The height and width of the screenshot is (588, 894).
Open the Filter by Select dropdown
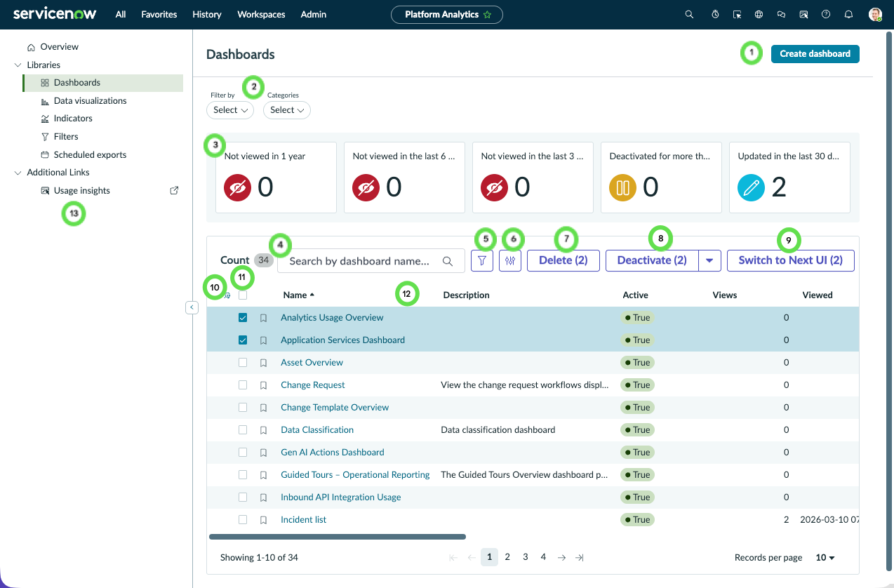pyautogui.click(x=230, y=110)
